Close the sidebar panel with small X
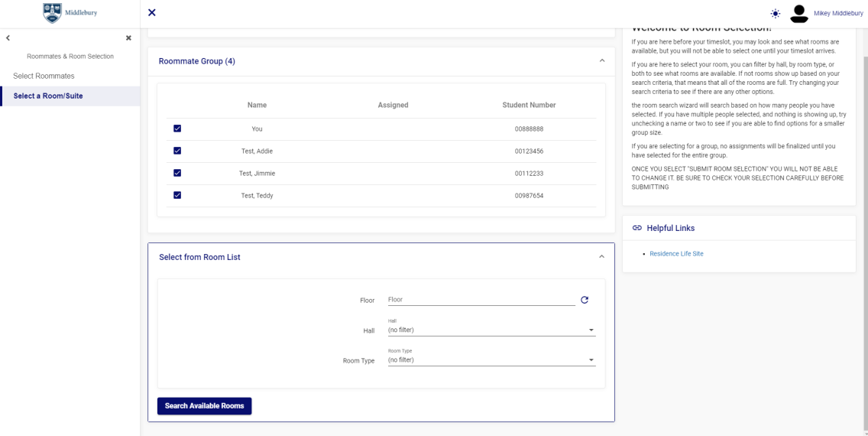868x436 pixels. click(x=128, y=37)
